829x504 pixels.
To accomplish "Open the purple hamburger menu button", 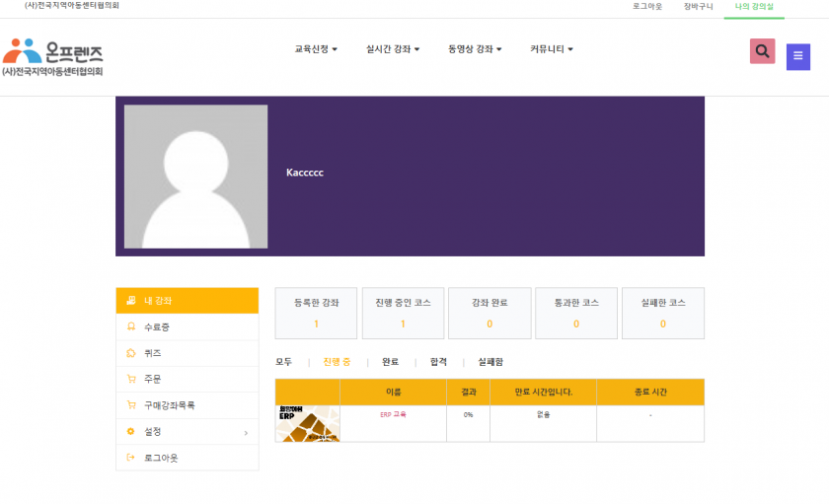I will (x=797, y=56).
